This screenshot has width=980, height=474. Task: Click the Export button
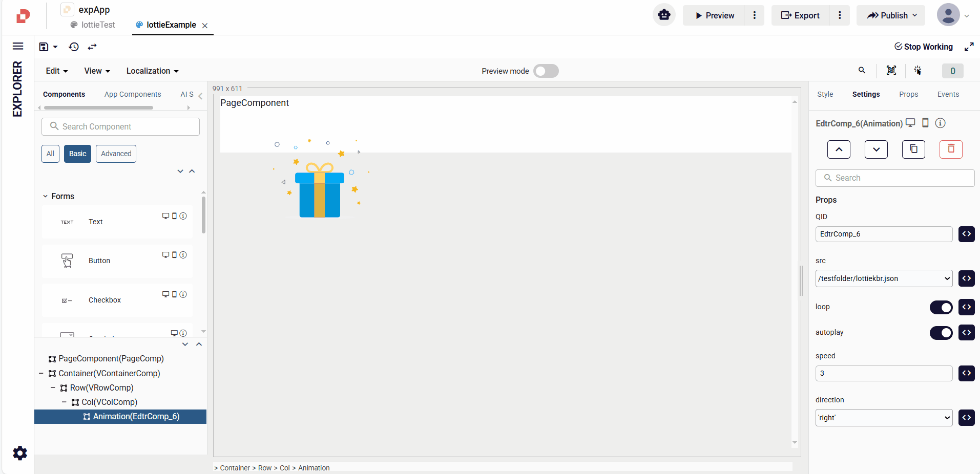[800, 15]
